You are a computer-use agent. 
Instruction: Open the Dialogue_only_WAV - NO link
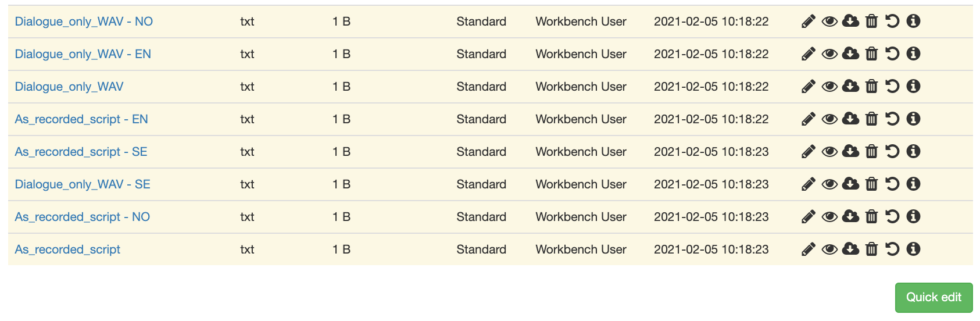(x=84, y=22)
